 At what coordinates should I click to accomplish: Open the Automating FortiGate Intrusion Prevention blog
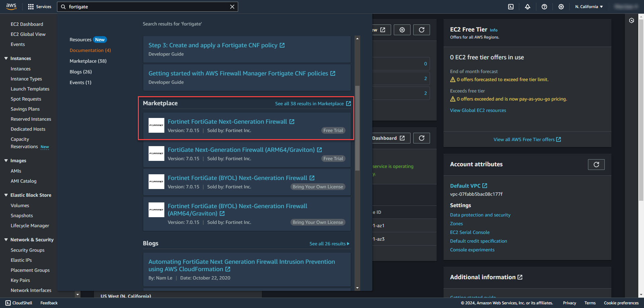click(x=241, y=265)
